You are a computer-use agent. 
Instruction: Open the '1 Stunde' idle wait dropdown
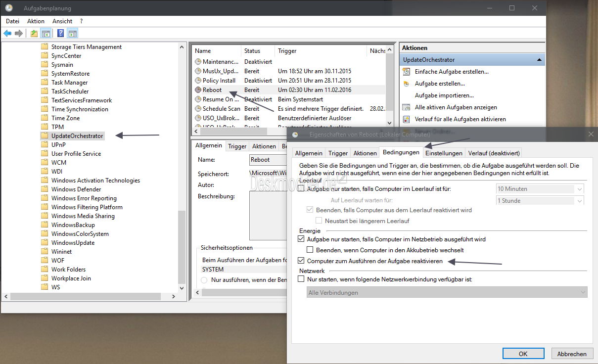(x=540, y=201)
